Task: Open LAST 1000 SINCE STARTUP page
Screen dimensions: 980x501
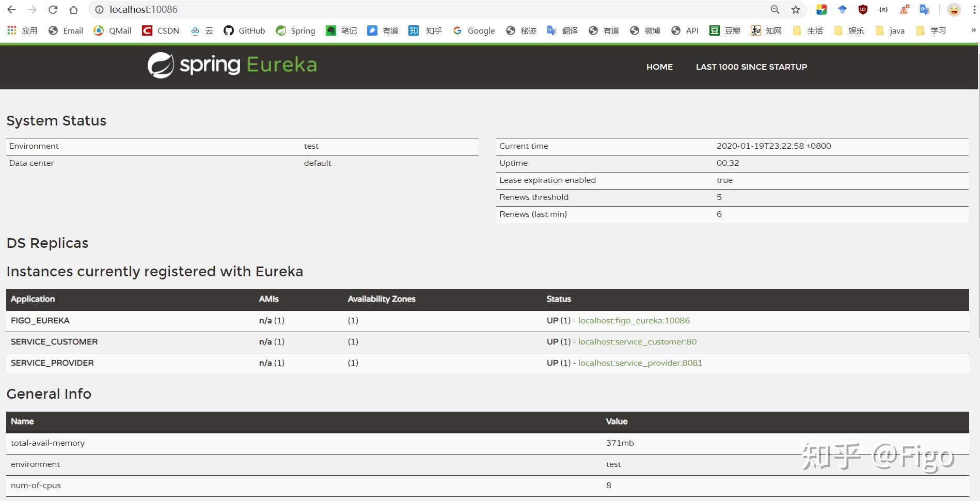Action: [751, 67]
